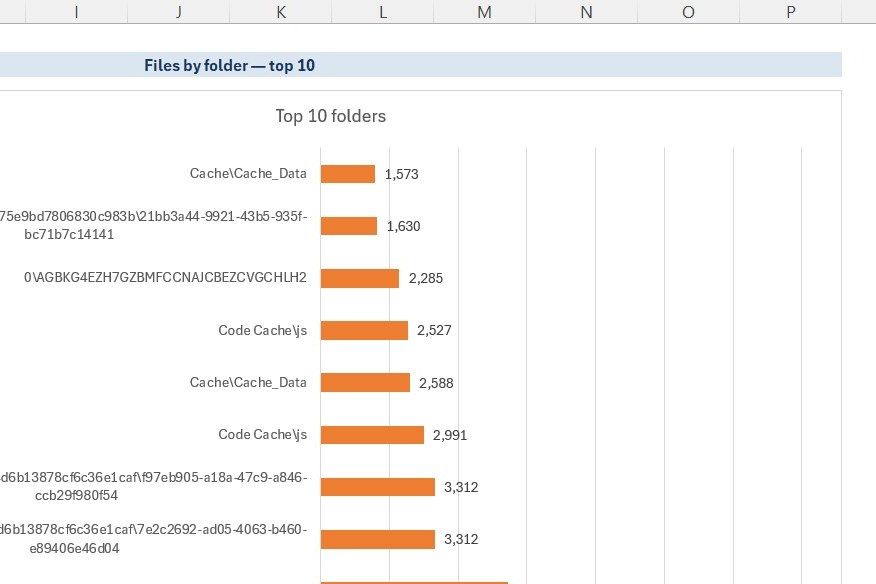Viewport: 876px width, 584px height.
Task: Click the 3,312 label beside the e89406e46d04 folder
Action: click(461, 539)
